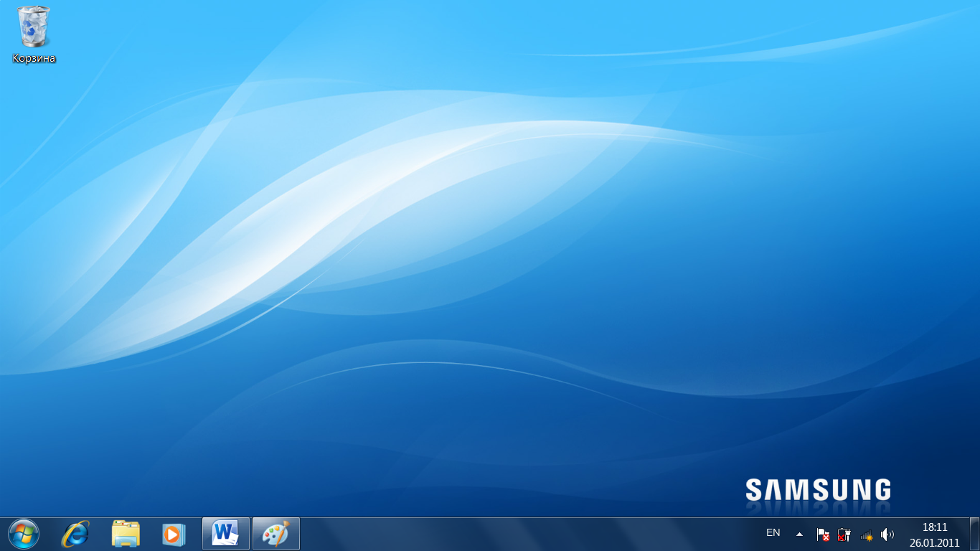
Task: Select the Корзина recycle bin desktop icon
Action: tap(34, 34)
